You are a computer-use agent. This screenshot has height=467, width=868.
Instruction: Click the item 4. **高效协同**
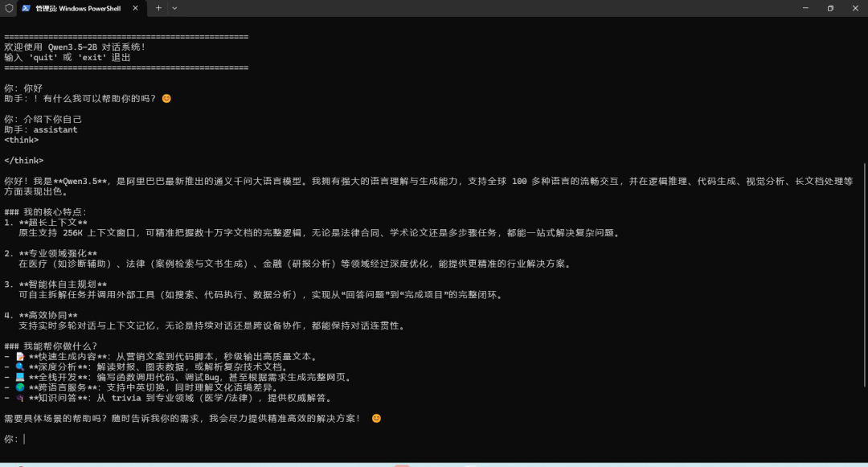(x=41, y=315)
